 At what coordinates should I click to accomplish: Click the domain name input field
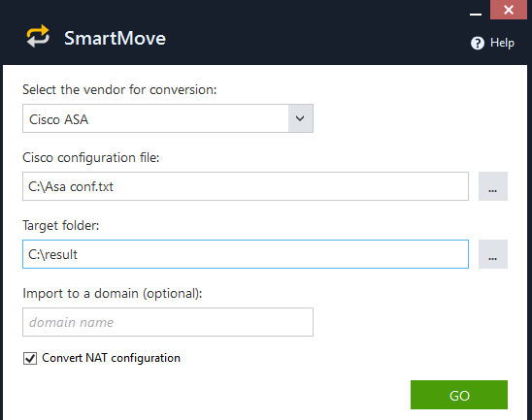click(x=168, y=322)
